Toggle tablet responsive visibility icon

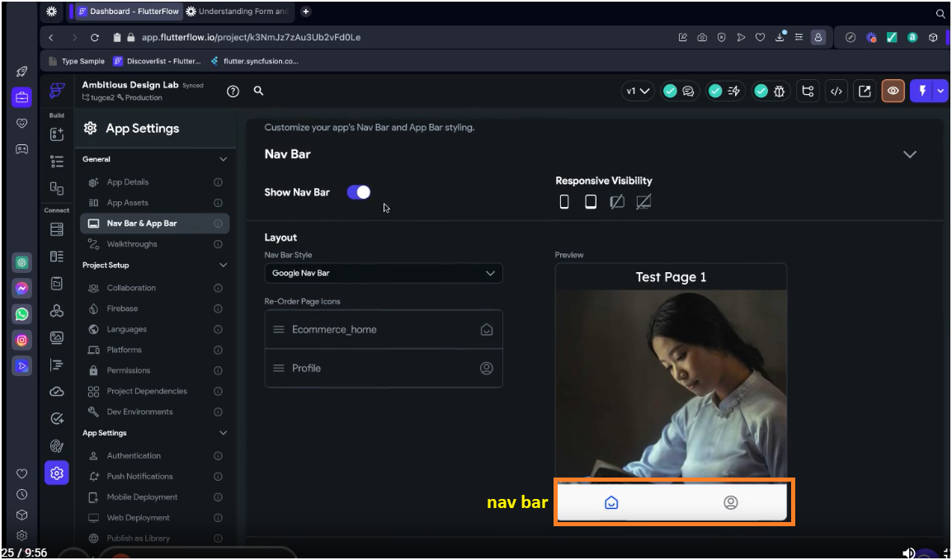click(591, 202)
